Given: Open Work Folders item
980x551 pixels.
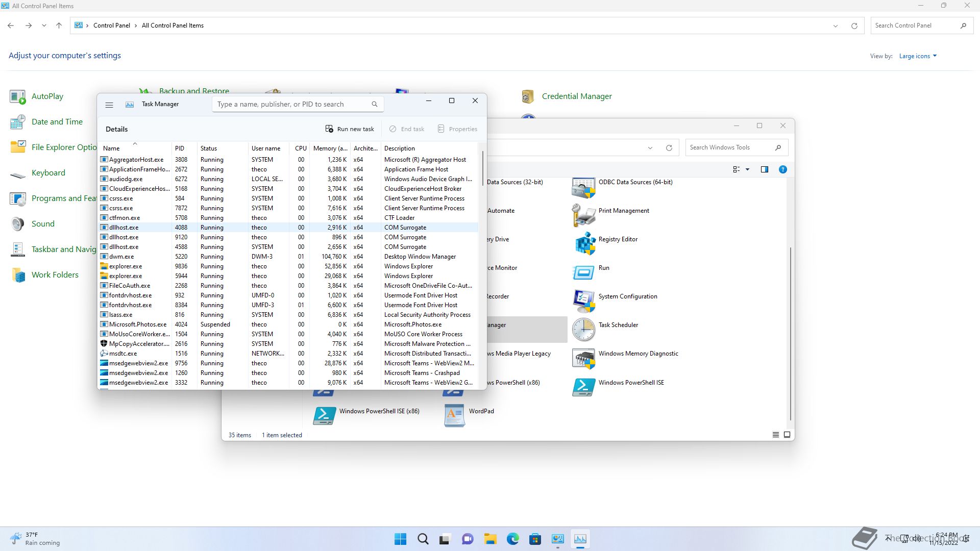Looking at the screenshot, I should [44, 275].
